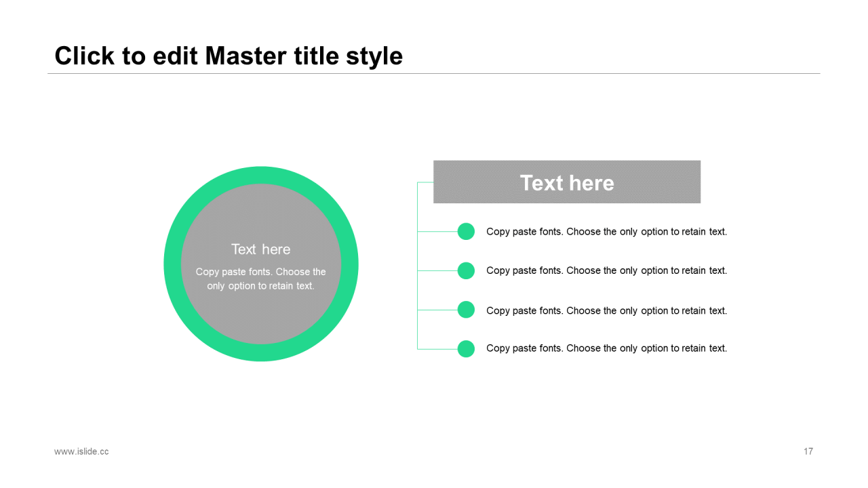
Task: Click the first green bullet dot
Action: click(x=466, y=232)
